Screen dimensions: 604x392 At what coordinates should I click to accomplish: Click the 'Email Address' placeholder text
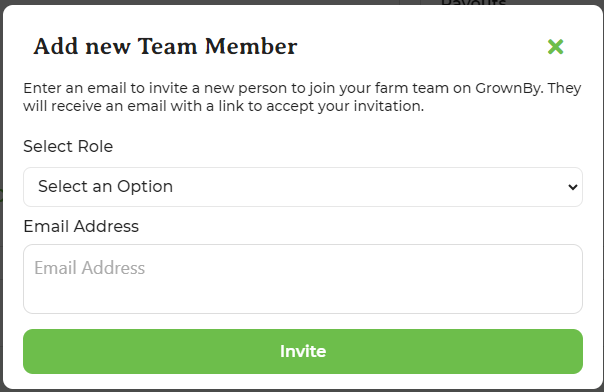89,268
